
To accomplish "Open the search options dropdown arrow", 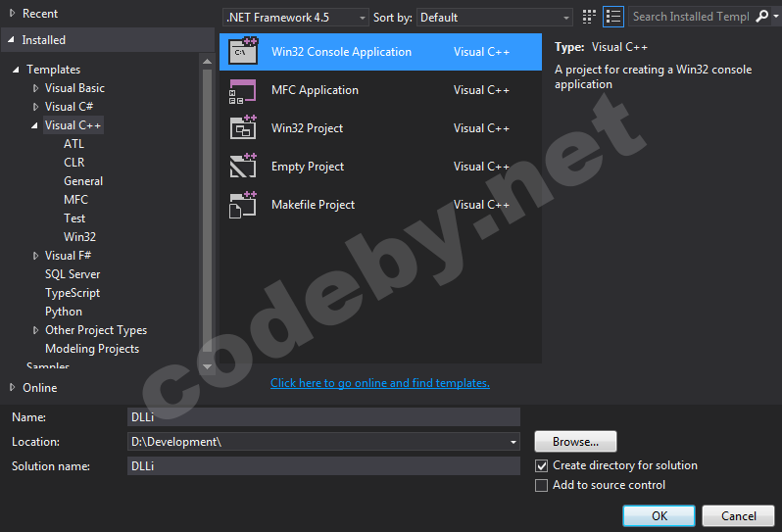I will pyautogui.click(x=775, y=17).
